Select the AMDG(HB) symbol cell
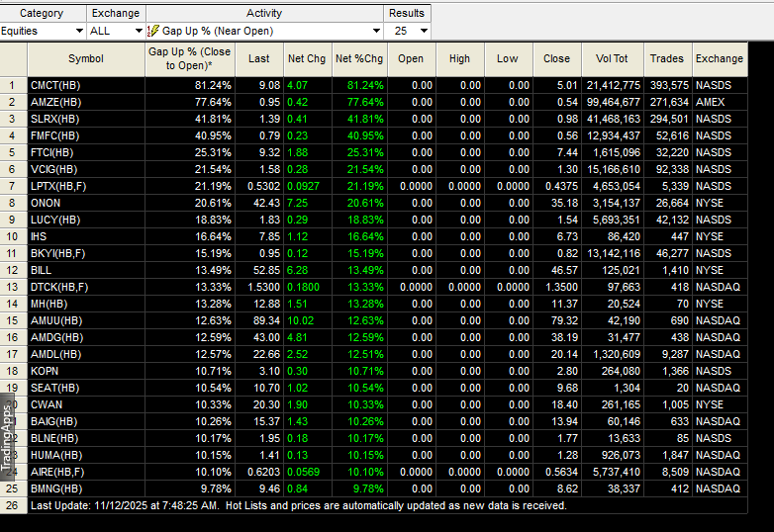 [x=86, y=337]
